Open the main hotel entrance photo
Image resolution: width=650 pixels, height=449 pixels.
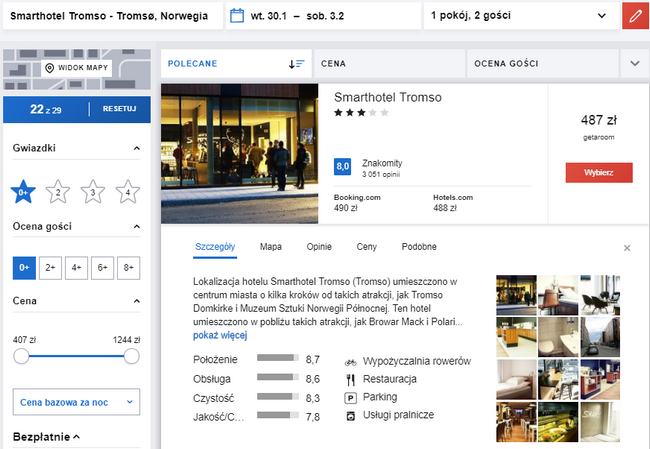click(240, 154)
